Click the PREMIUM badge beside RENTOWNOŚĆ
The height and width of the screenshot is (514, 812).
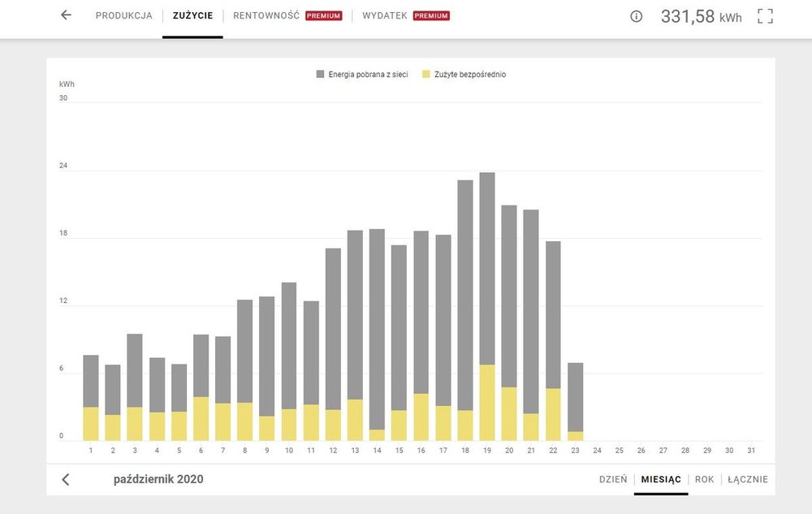click(323, 16)
